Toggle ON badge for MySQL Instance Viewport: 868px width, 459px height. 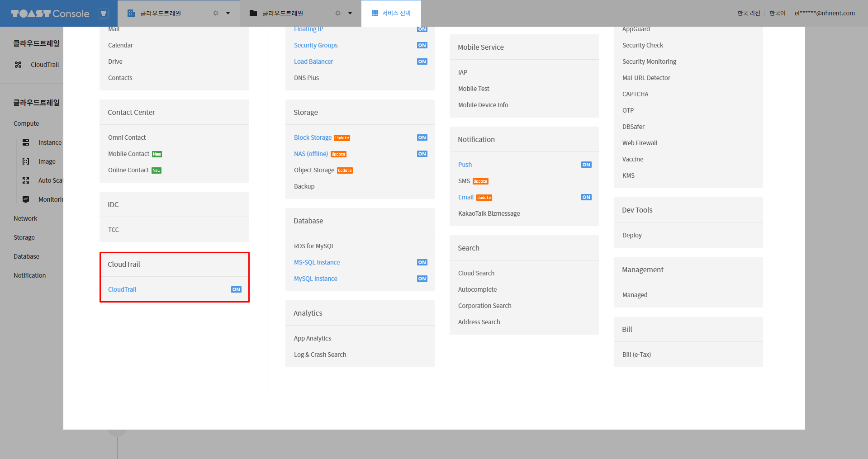[422, 279]
